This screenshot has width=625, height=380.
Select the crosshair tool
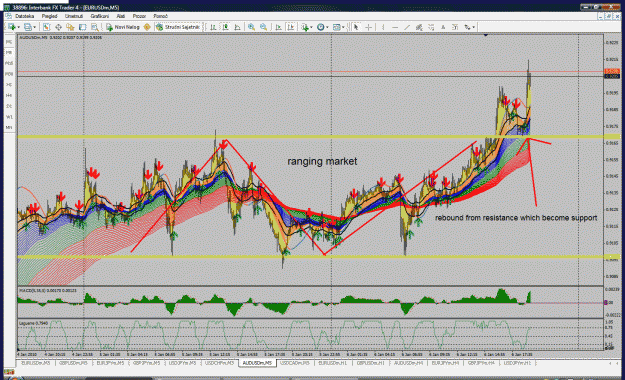click(x=369, y=27)
